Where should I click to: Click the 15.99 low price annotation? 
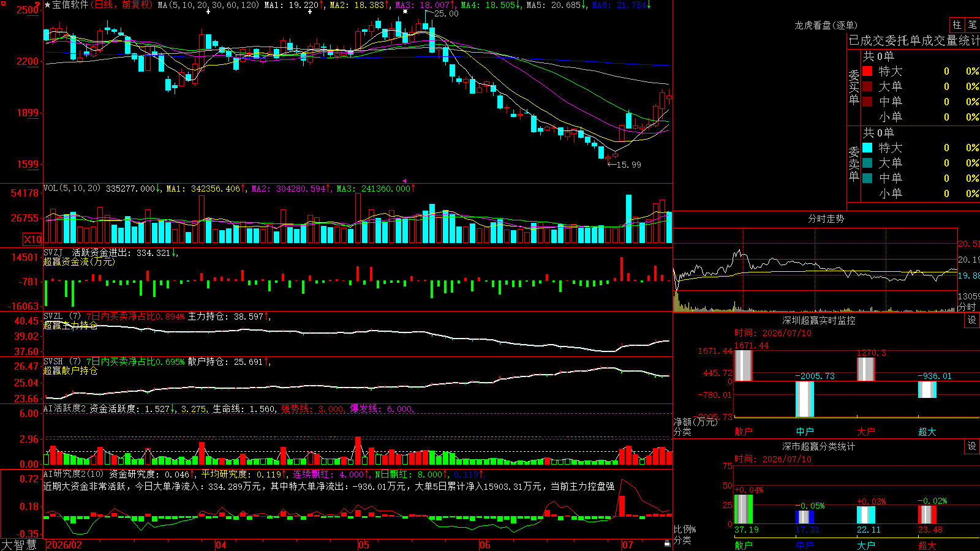pyautogui.click(x=629, y=165)
